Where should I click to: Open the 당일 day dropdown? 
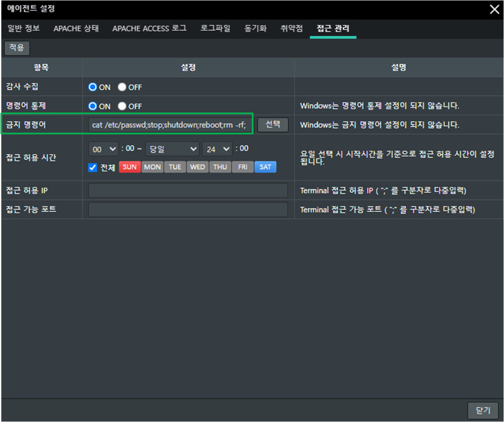pyautogui.click(x=172, y=149)
